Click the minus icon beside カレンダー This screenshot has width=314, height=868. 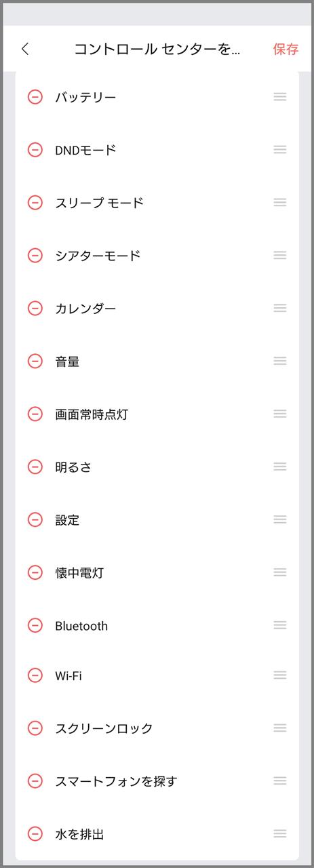pos(35,309)
